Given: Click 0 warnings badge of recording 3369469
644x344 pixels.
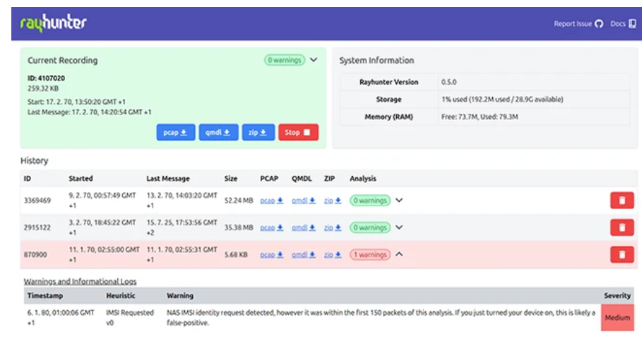Looking at the screenshot, I should tap(370, 201).
